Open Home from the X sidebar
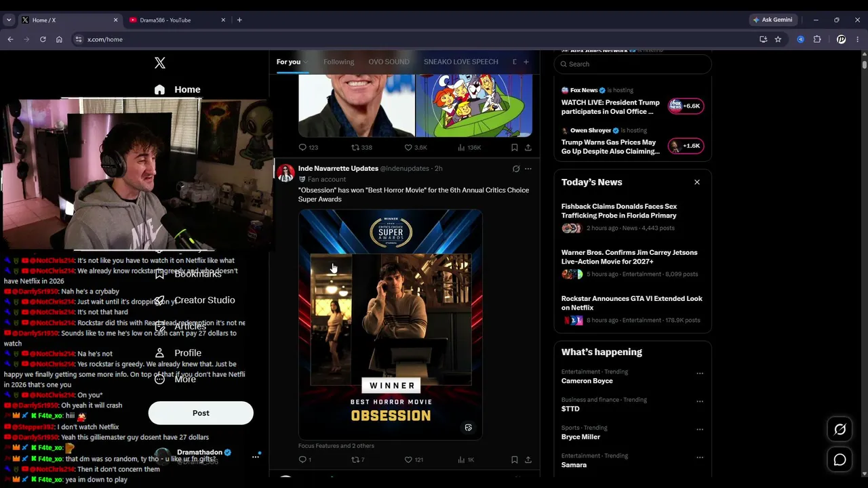This screenshot has width=868, height=488. [x=178, y=89]
